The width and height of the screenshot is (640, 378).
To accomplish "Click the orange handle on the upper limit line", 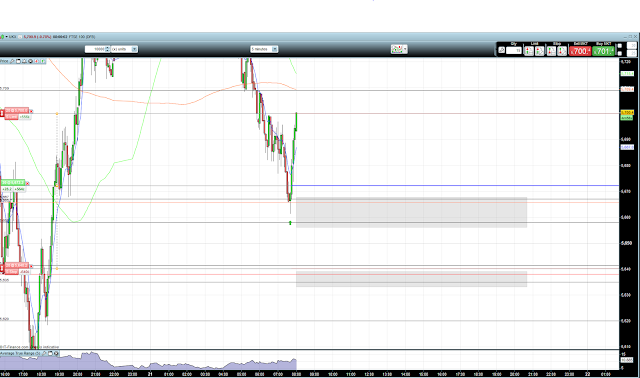I will point(57,113).
